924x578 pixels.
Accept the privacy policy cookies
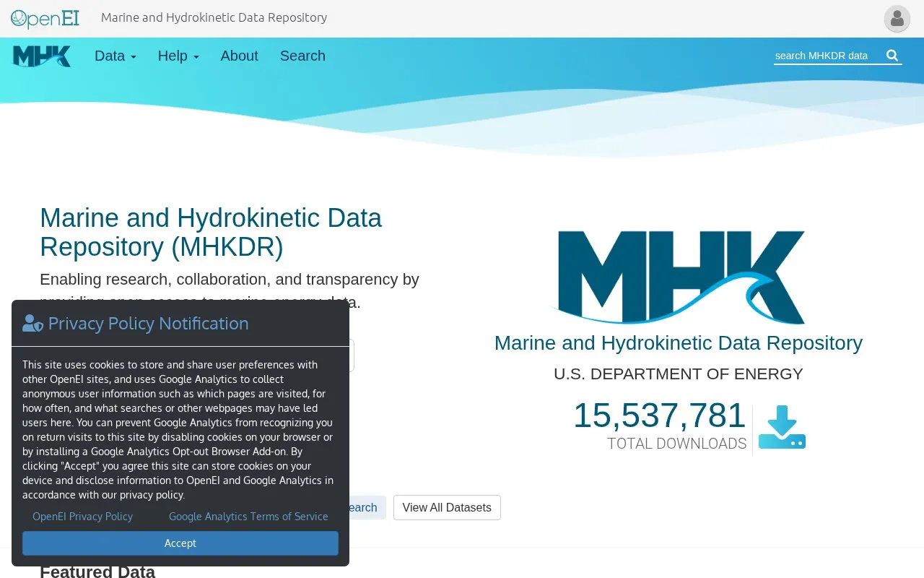coord(180,543)
